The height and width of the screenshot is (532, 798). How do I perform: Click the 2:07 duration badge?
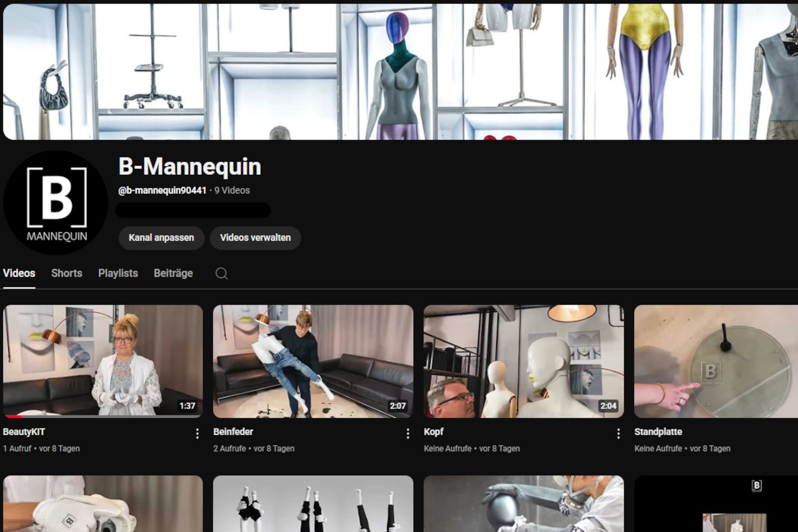[x=398, y=406]
